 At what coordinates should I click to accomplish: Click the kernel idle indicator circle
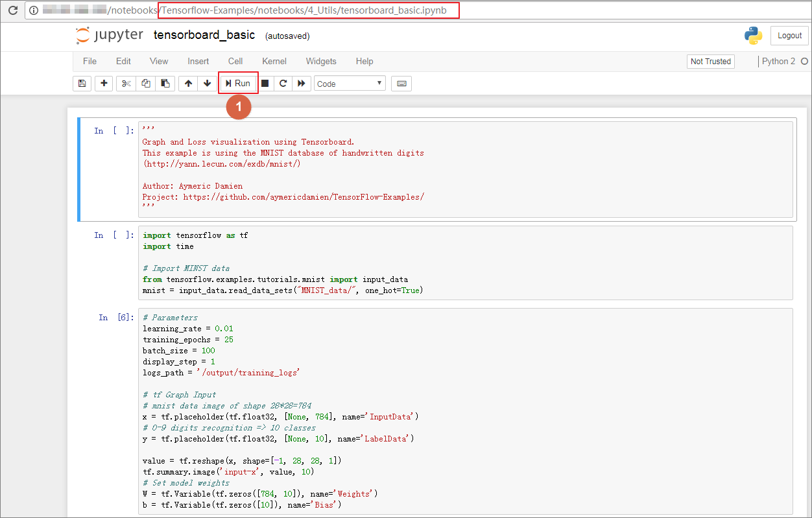pos(804,61)
